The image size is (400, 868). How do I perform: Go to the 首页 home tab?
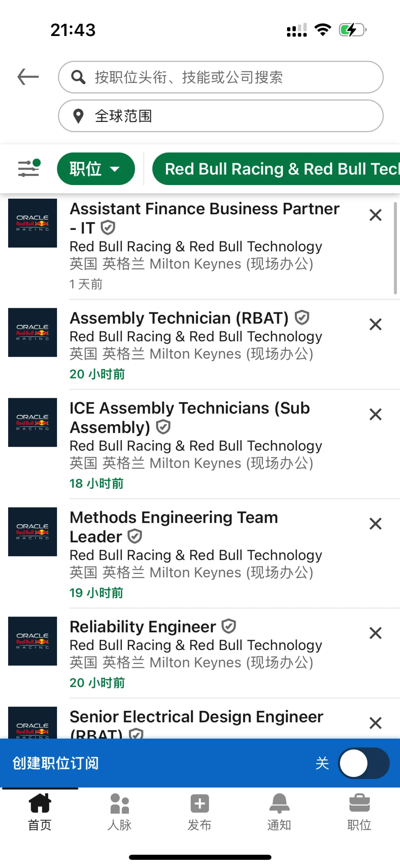pyautogui.click(x=40, y=812)
